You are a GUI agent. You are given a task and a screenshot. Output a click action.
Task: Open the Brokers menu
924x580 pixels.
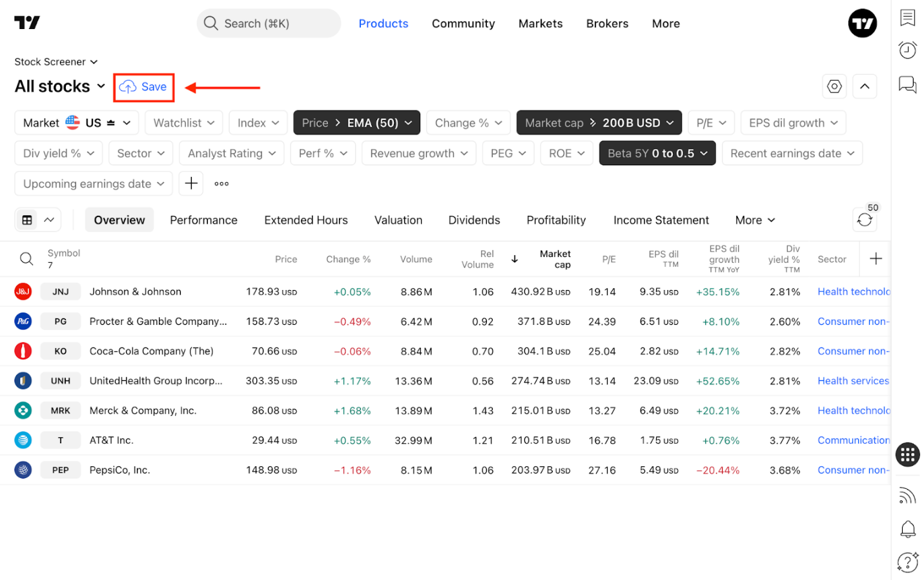tap(607, 23)
